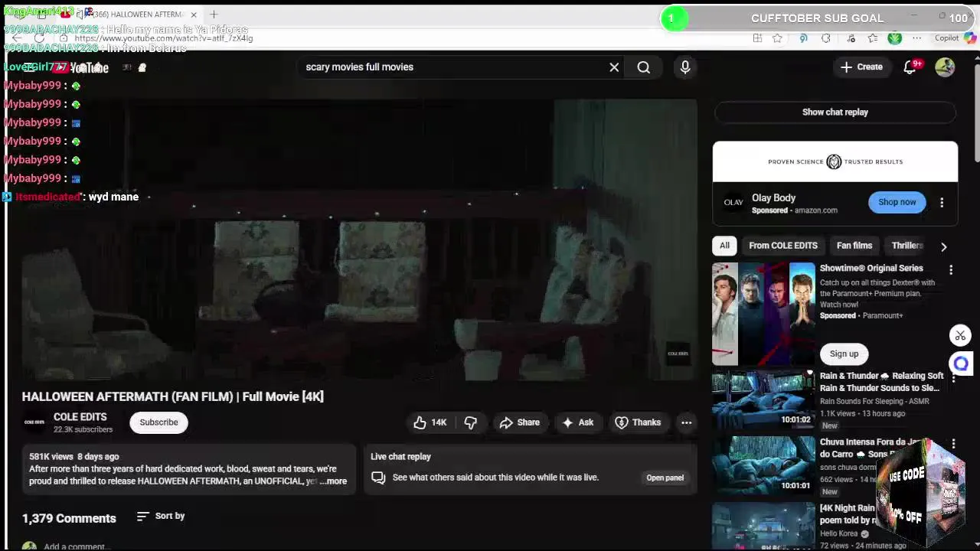Screen dimensions: 980x551
Task: Show chat replay
Action: 835,112
